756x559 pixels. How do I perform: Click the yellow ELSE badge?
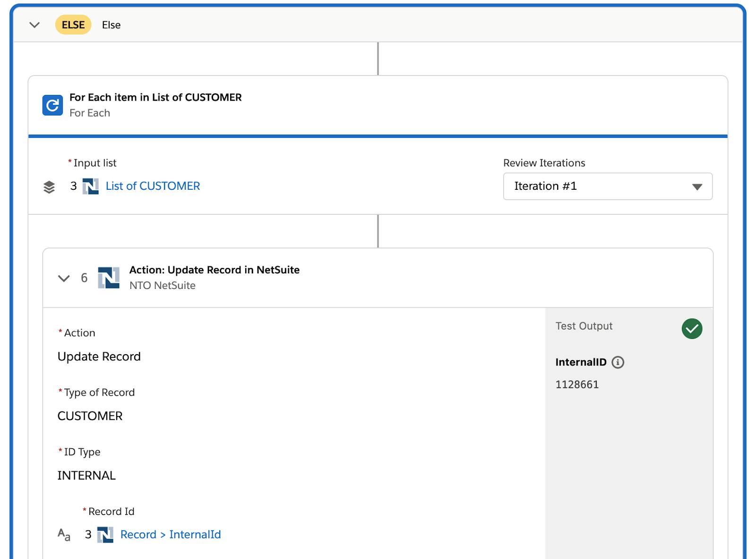tap(73, 25)
